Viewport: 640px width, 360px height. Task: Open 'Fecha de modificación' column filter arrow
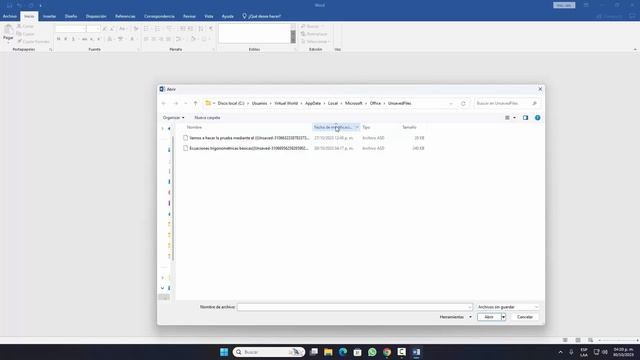[x=357, y=127]
